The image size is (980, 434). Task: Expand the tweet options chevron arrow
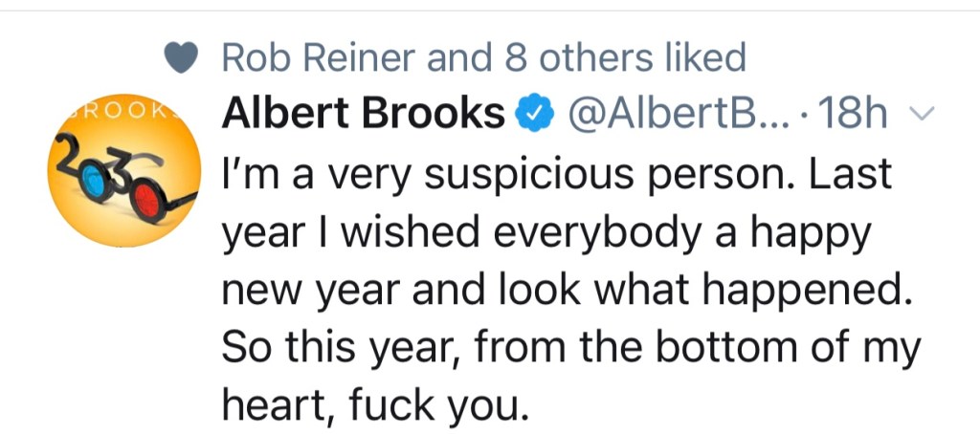[923, 116]
